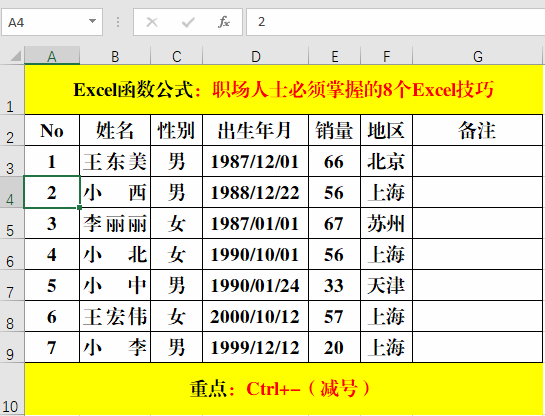Click the sales cell 67
The height and width of the screenshot is (416, 545).
point(335,223)
